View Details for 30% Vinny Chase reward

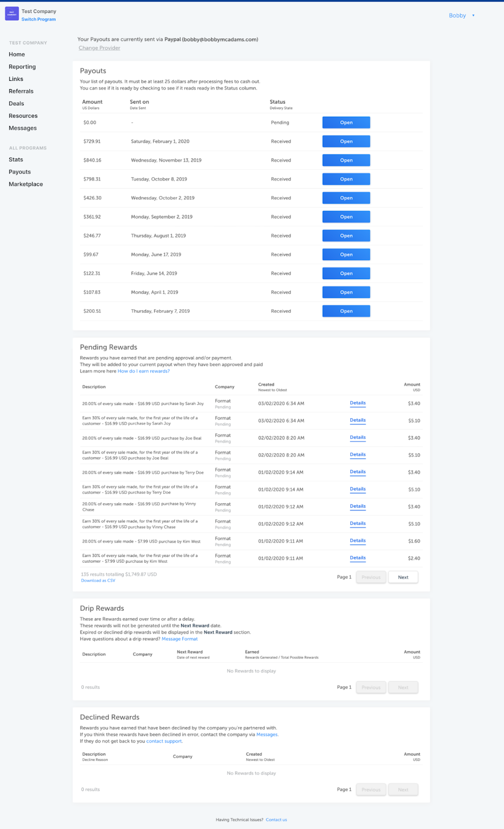[x=357, y=523]
